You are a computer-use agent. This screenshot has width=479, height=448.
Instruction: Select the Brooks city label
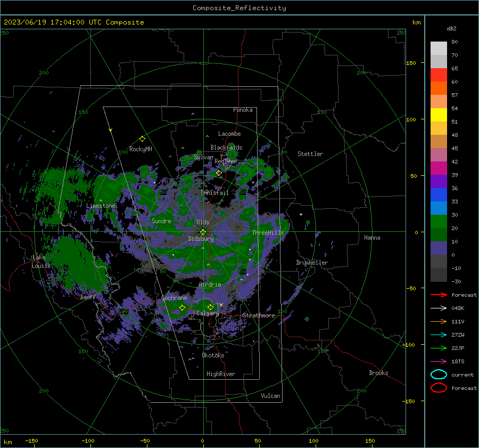pos(378,373)
